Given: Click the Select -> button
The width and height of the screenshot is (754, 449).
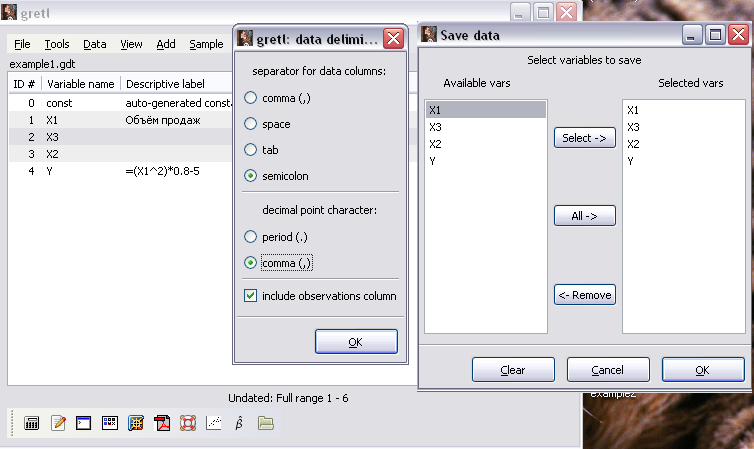Looking at the screenshot, I should tap(585, 138).
